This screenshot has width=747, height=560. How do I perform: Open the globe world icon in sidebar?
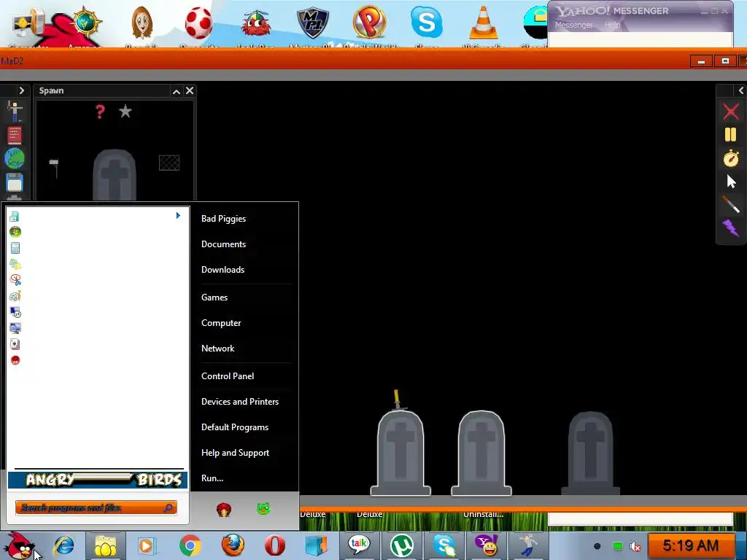click(15, 158)
